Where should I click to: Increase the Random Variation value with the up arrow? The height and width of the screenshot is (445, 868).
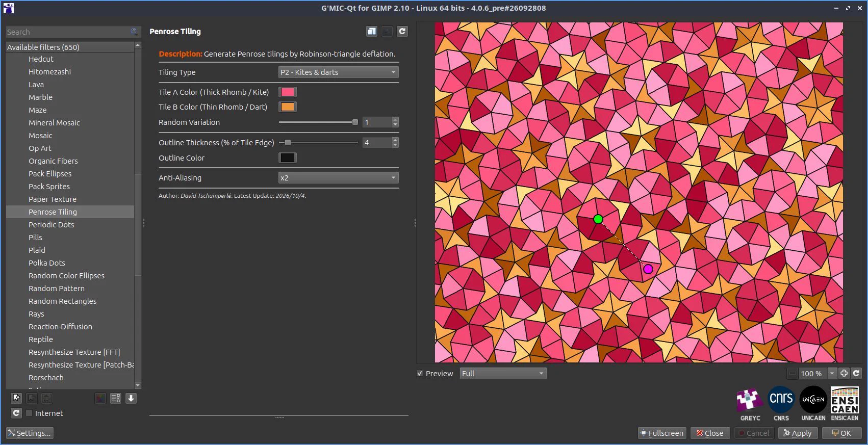(x=395, y=120)
